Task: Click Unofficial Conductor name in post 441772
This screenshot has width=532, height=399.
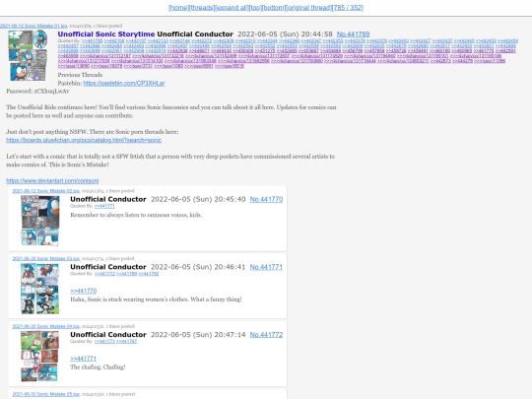Action: click(108, 335)
